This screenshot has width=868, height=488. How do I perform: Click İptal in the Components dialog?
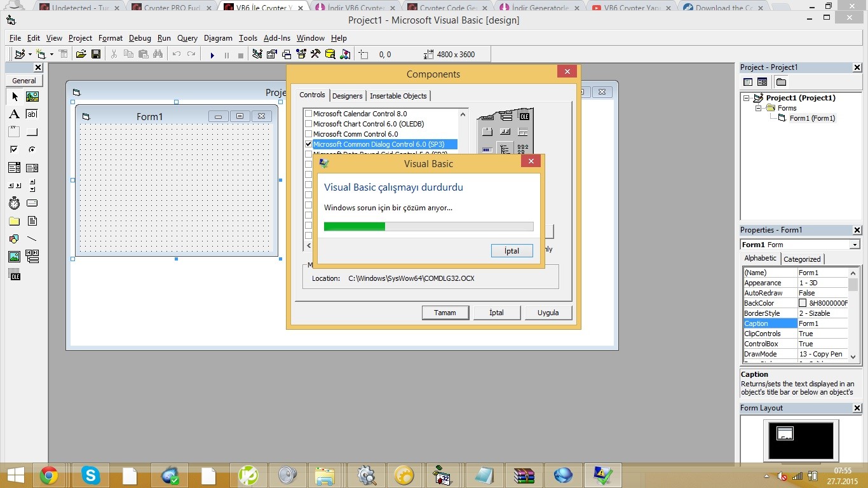click(x=496, y=313)
